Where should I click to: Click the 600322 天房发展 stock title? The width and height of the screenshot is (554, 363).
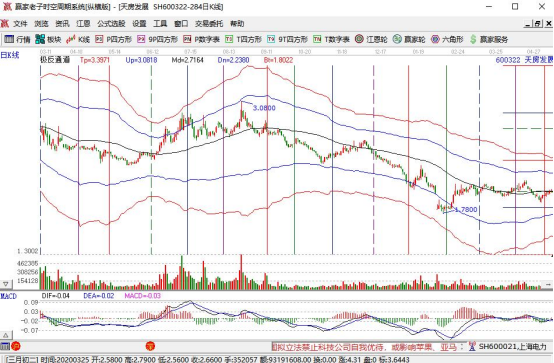click(x=524, y=60)
